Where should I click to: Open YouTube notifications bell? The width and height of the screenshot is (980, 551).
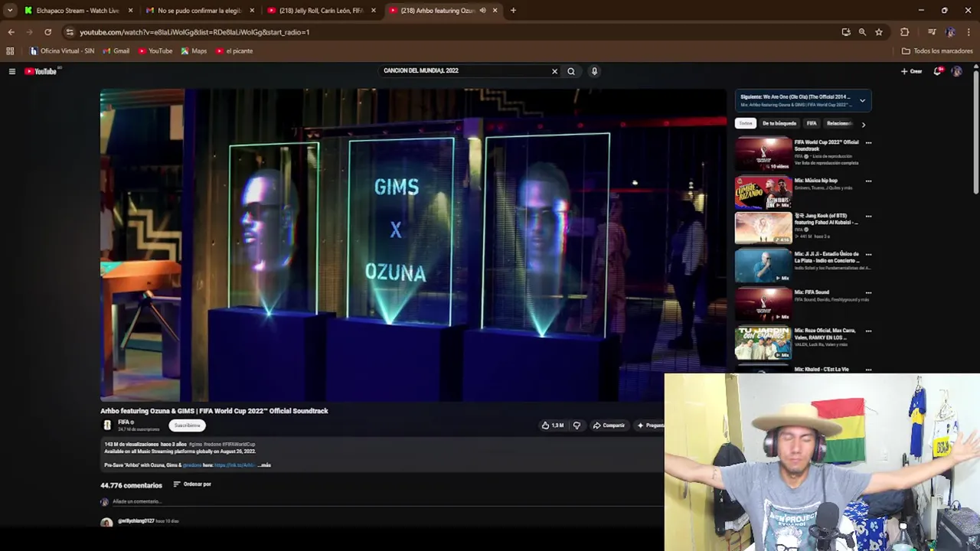938,71
